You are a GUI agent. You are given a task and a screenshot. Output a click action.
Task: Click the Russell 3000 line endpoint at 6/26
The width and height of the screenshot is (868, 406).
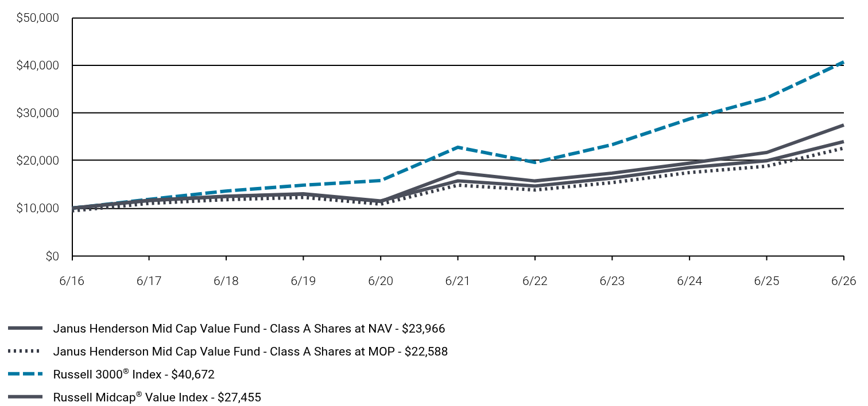[842, 62]
